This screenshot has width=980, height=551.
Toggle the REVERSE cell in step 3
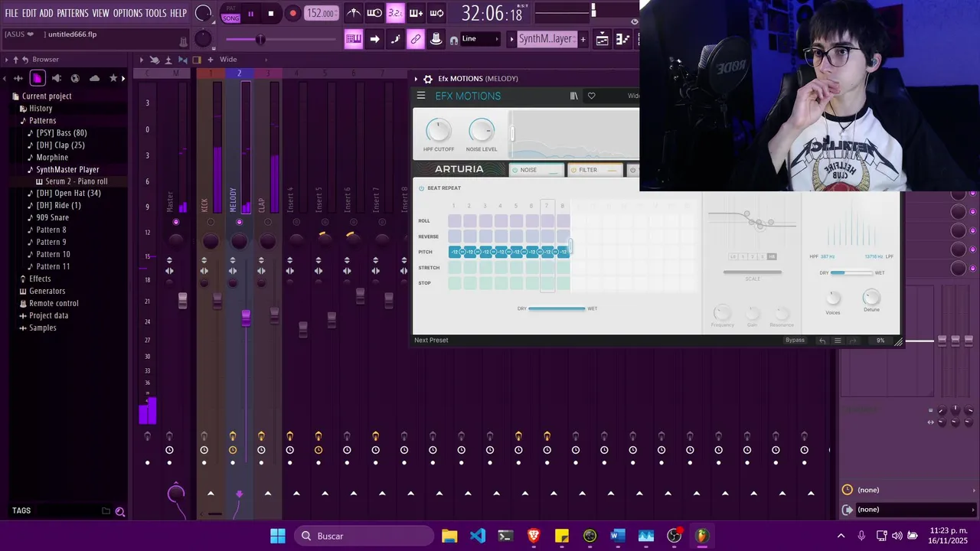pyautogui.click(x=485, y=236)
